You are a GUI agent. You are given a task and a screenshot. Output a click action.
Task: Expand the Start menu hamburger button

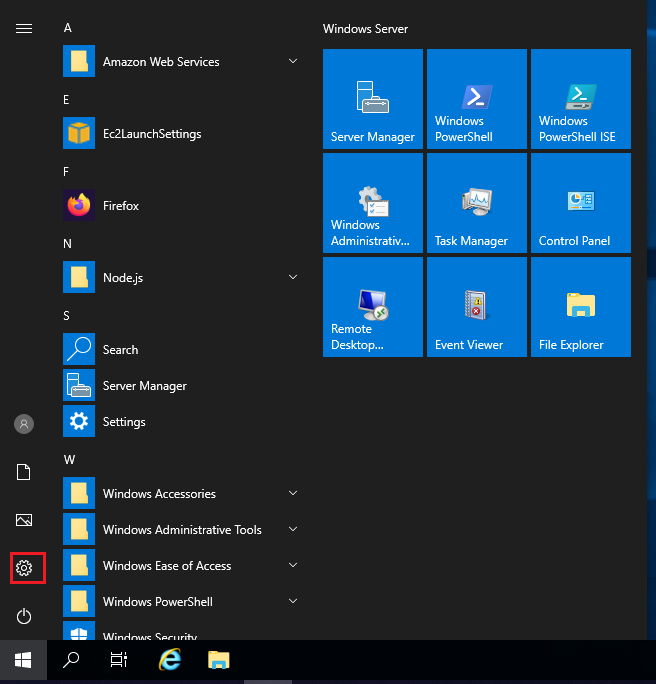24,28
